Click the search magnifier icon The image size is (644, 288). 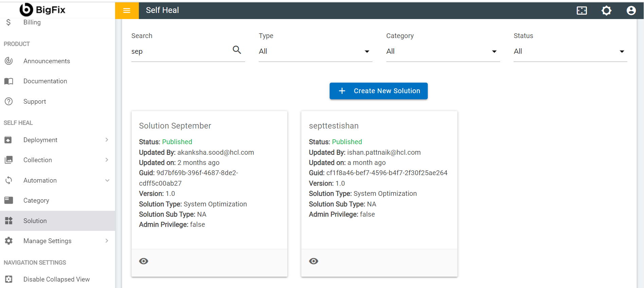pos(237,50)
